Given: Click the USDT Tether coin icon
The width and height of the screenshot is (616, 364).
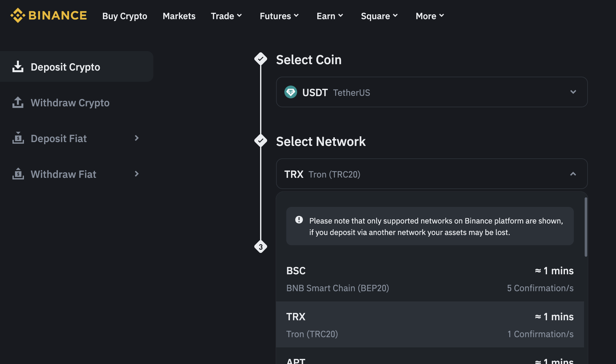Looking at the screenshot, I should tap(291, 92).
